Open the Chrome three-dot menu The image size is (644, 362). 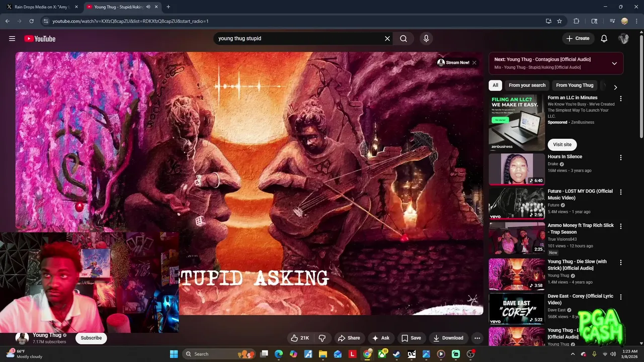636,21
